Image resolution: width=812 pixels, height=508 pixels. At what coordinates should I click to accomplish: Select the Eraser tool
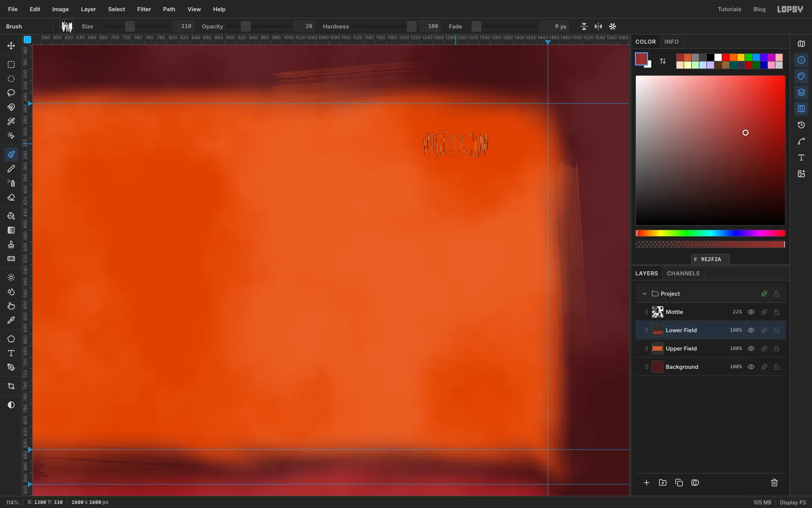11,197
